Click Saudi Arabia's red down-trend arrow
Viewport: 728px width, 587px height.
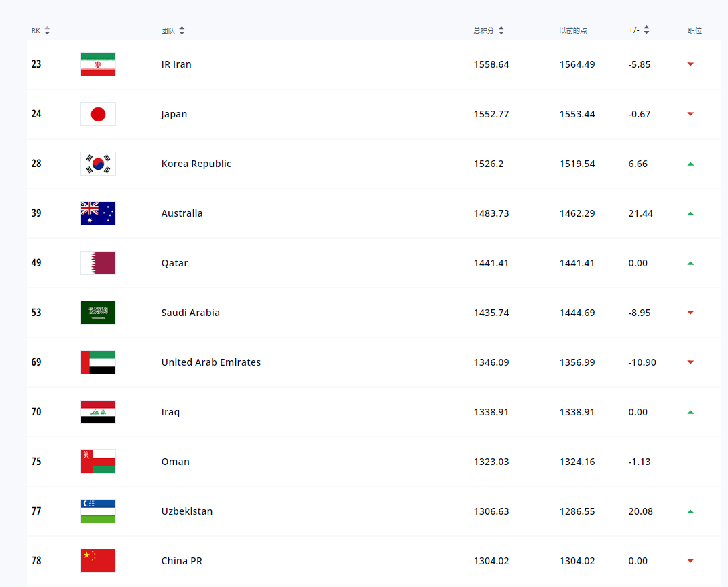690,313
